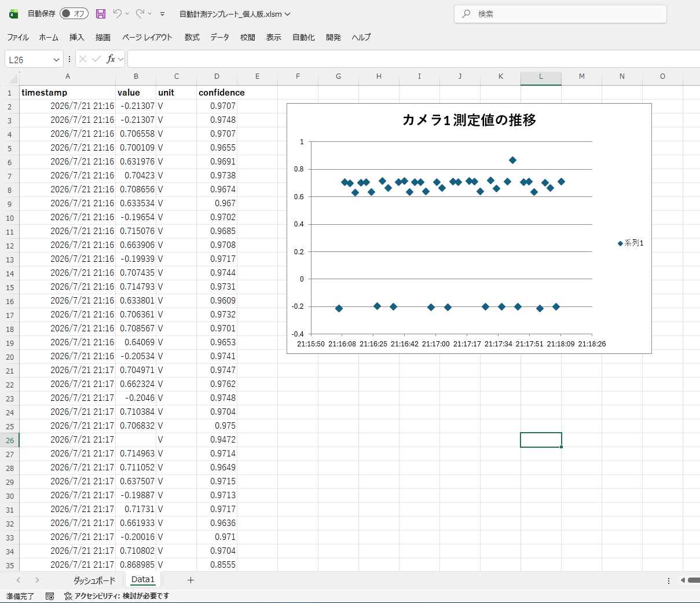Click the macro recording status bar icon

click(x=50, y=596)
